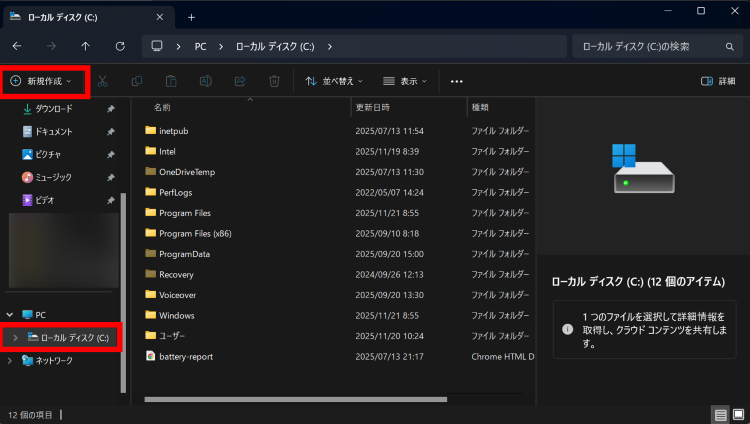Screen dimensions: 750x424
Task: Sort by 更新日時 column header
Action: [x=372, y=107]
